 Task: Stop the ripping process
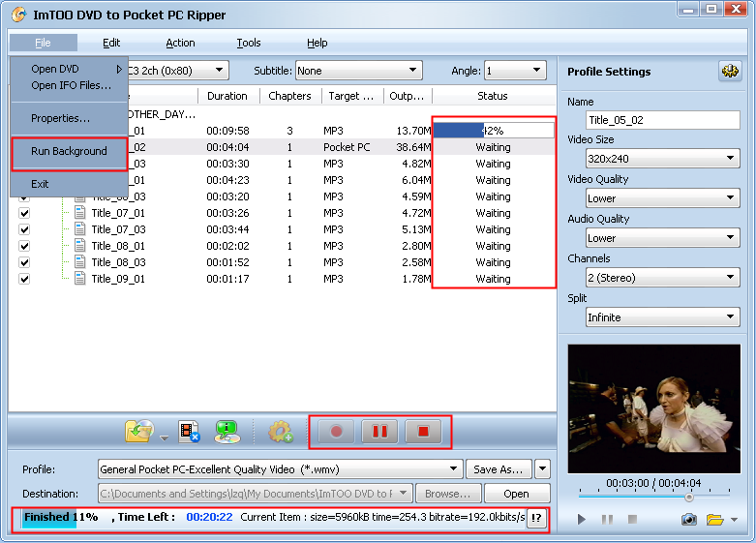(x=423, y=431)
